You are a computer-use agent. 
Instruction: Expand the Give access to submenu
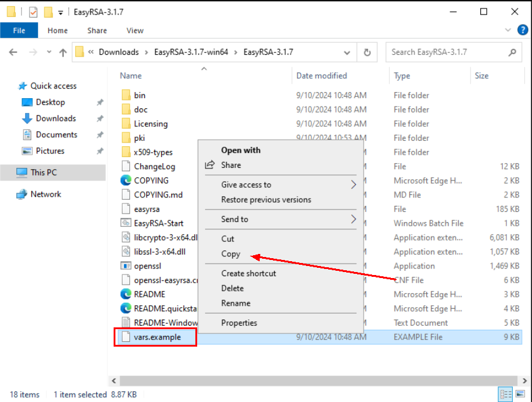(353, 185)
